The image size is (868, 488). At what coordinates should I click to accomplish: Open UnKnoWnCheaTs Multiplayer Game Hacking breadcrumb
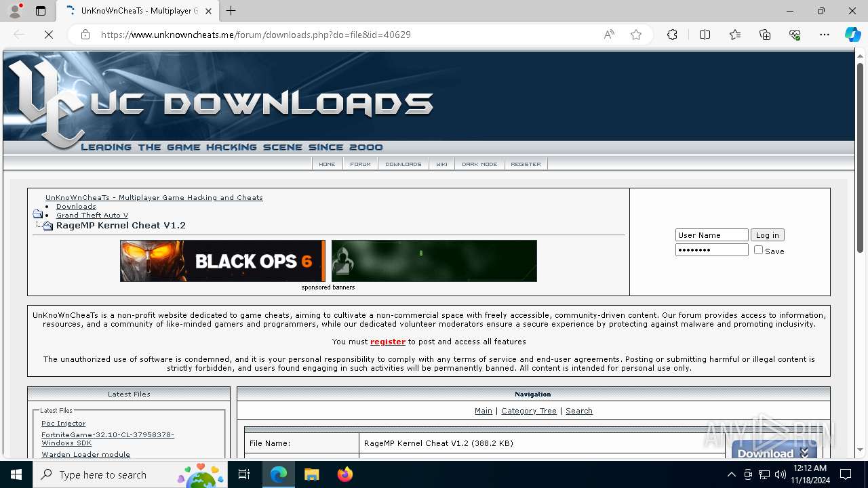(154, 198)
